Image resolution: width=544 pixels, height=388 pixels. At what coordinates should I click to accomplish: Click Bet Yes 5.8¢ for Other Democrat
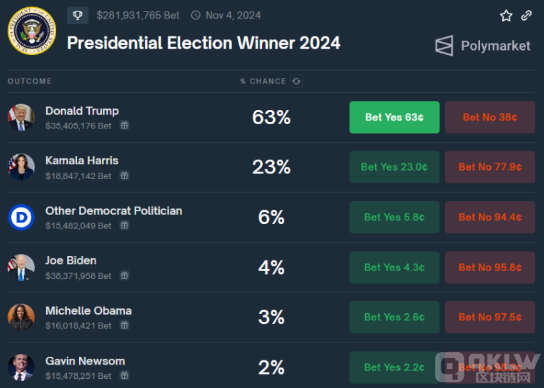click(x=394, y=217)
